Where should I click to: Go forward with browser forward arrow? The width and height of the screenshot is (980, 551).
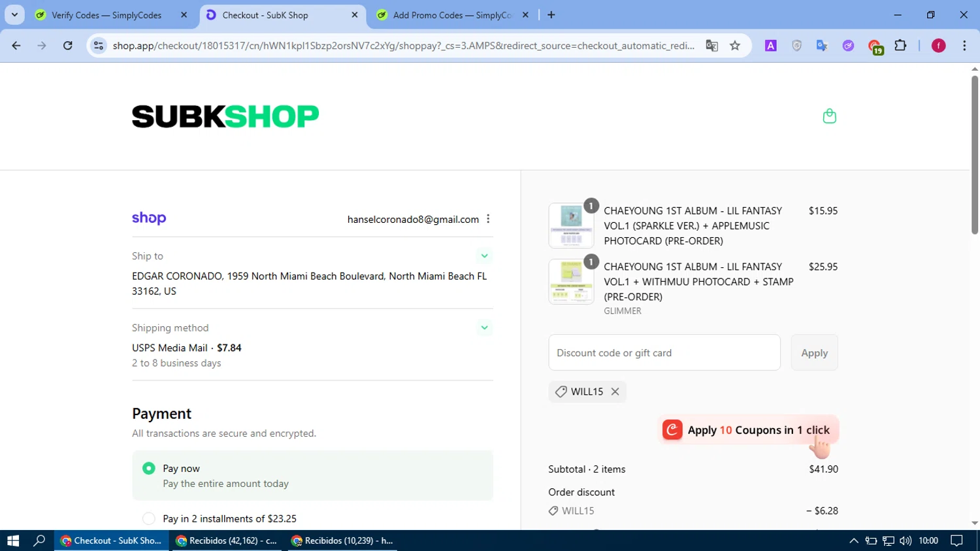pos(42,46)
